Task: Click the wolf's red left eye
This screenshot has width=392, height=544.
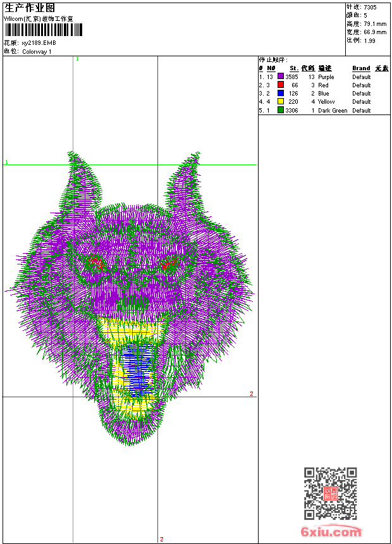Action: point(95,261)
